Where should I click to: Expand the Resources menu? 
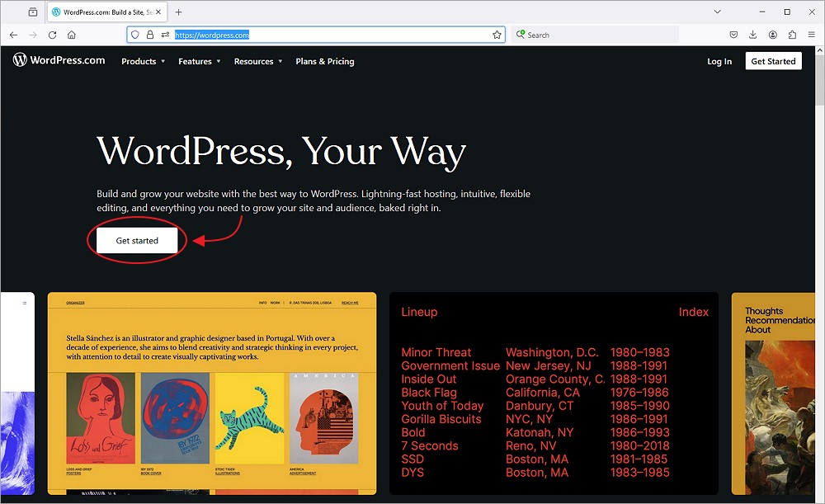pyautogui.click(x=258, y=61)
